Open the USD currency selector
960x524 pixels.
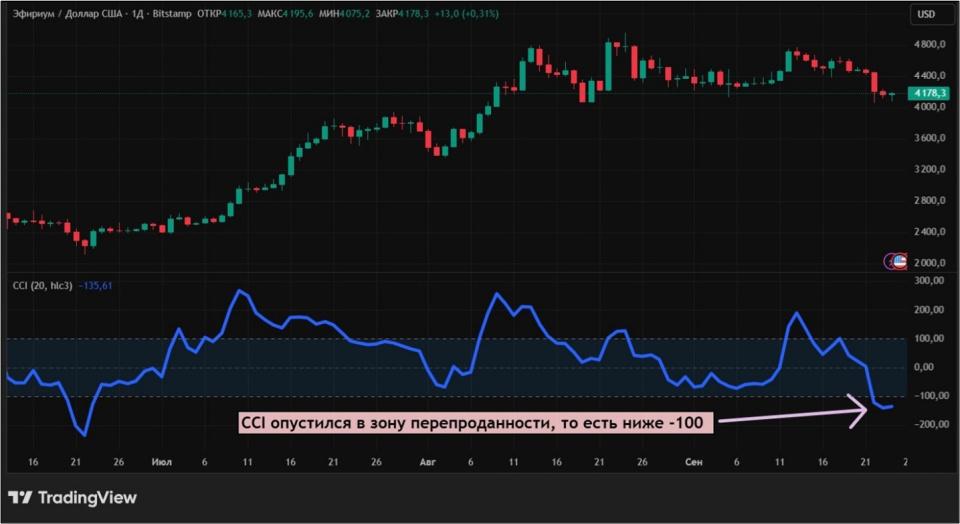coord(925,14)
